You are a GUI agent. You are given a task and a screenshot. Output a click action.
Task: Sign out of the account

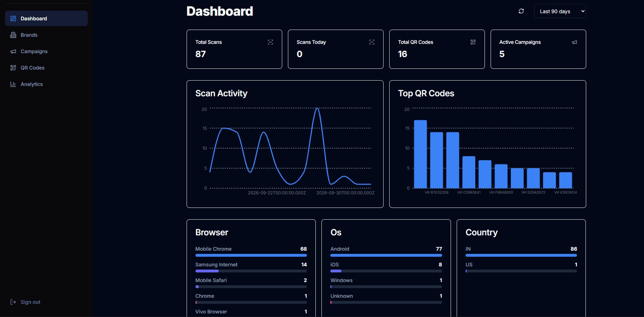point(46,302)
